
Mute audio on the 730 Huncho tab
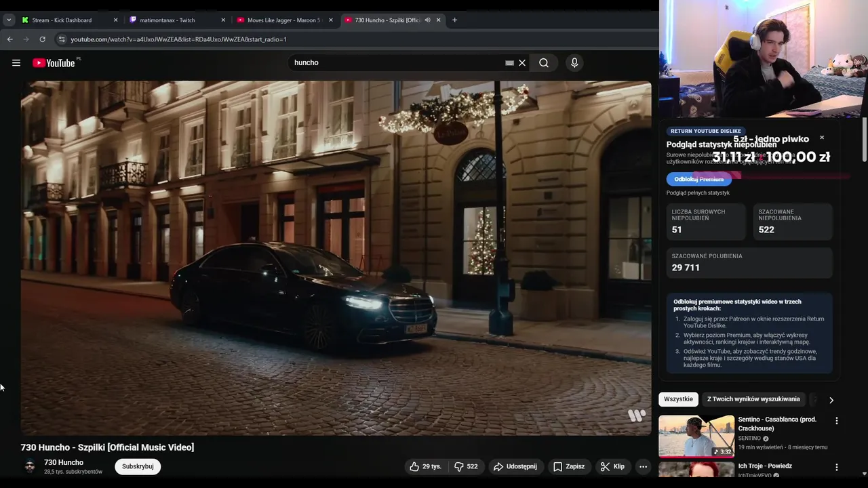point(427,20)
